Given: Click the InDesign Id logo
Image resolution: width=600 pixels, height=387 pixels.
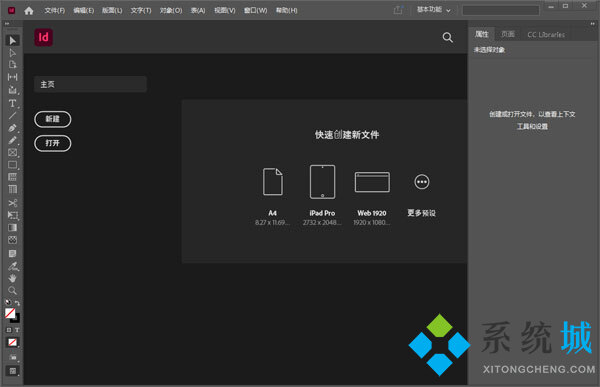Looking at the screenshot, I should [44, 37].
